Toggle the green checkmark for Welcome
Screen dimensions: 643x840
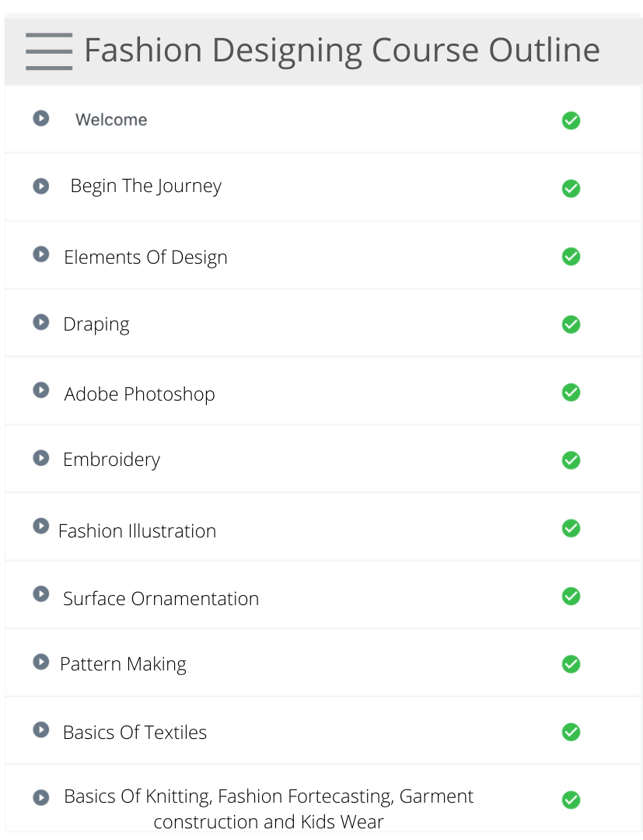coord(571,121)
